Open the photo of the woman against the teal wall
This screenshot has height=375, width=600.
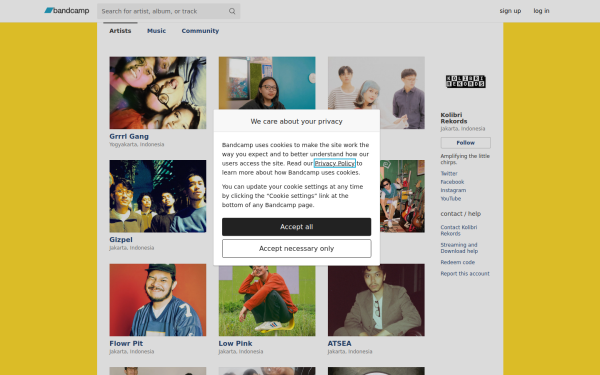[267, 83]
